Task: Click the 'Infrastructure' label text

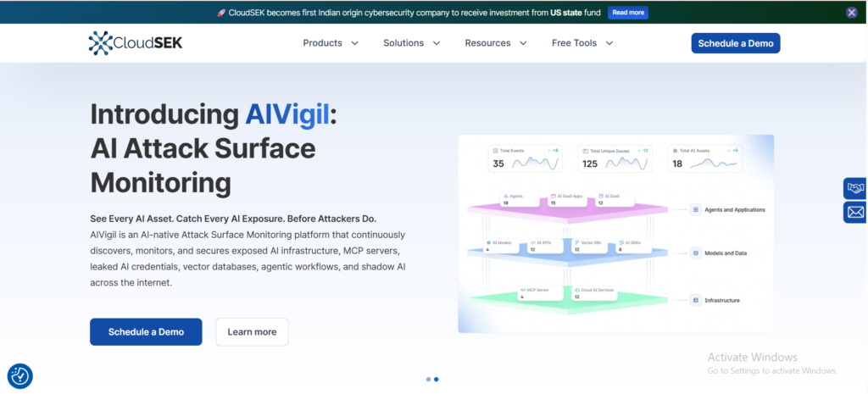Action: [x=722, y=301]
